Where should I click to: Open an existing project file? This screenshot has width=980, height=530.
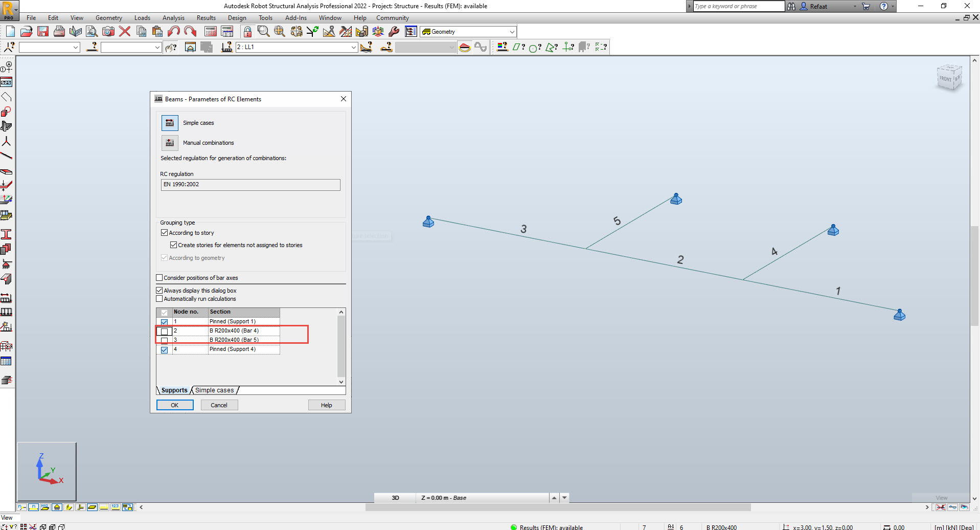[27, 31]
